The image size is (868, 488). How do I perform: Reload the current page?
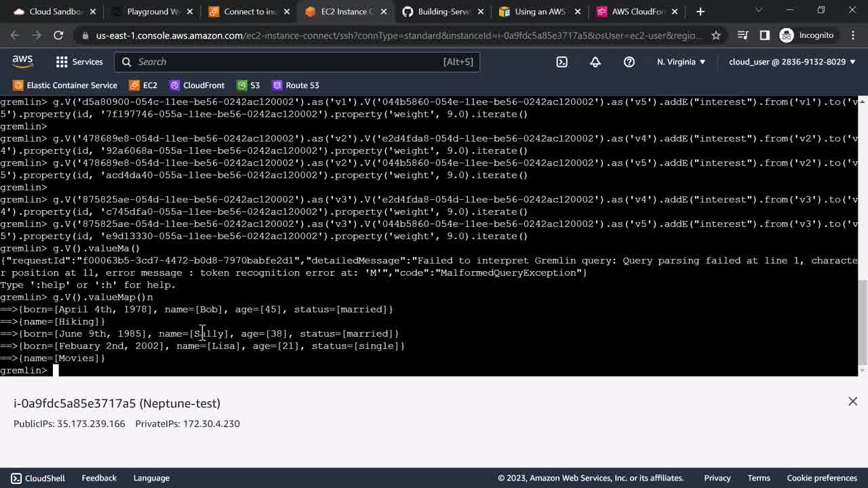click(x=58, y=35)
